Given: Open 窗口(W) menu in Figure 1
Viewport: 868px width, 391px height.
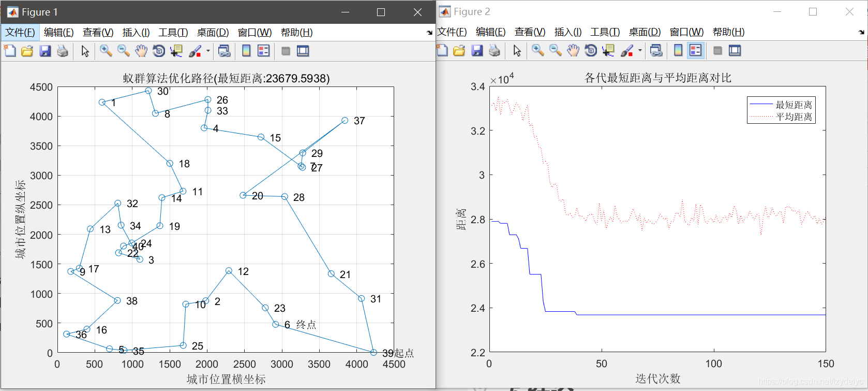Looking at the screenshot, I should point(255,32).
